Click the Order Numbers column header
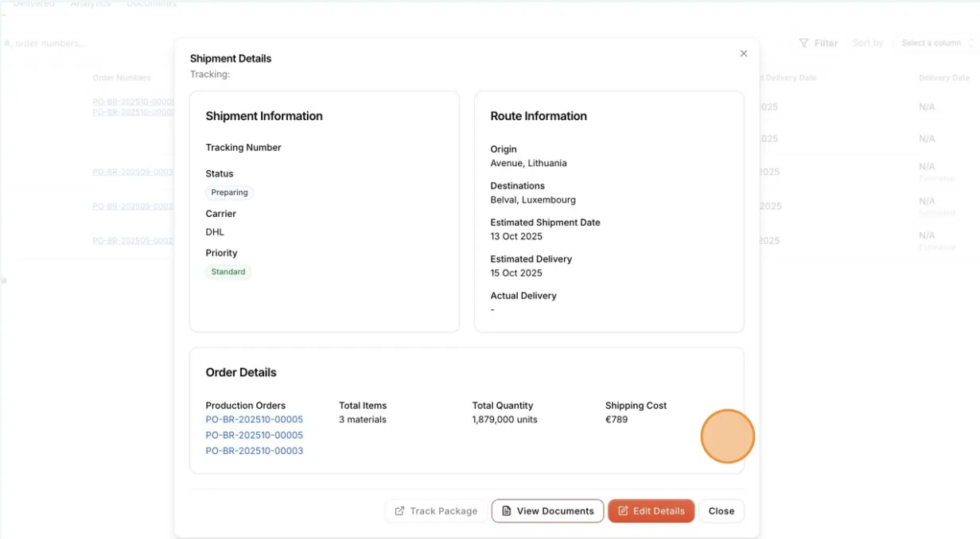The width and height of the screenshot is (980, 539). (x=122, y=78)
